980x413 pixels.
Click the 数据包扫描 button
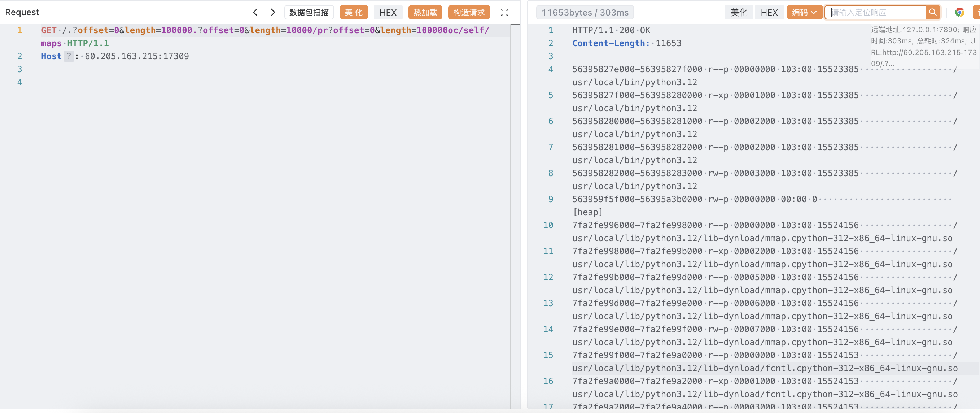pos(309,13)
